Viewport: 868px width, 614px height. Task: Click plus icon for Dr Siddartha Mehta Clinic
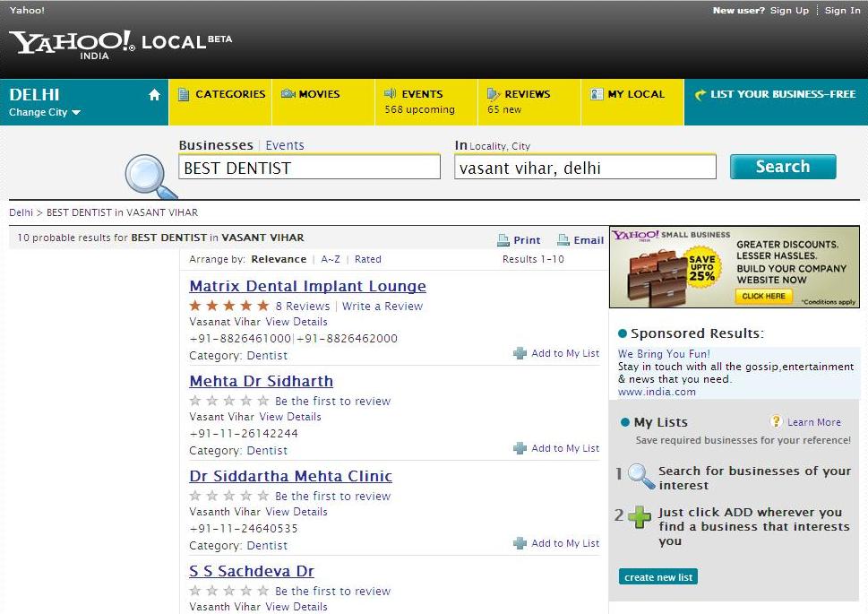tap(520, 543)
